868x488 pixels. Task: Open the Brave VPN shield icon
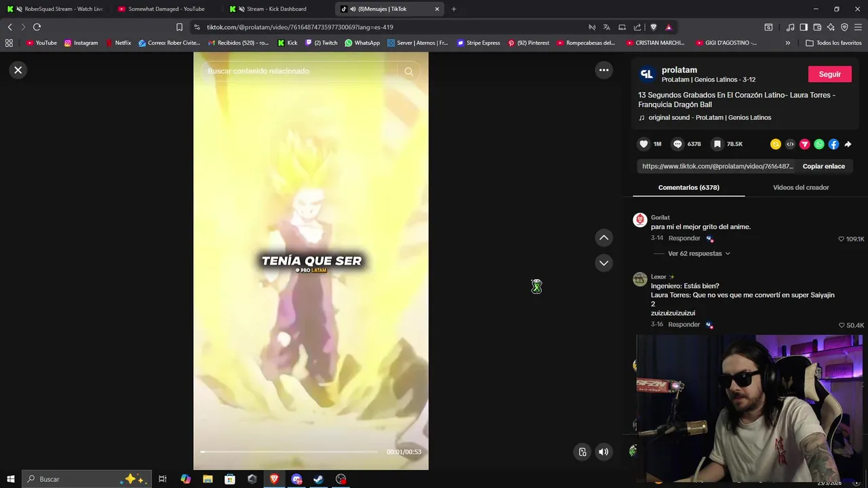pos(844,27)
